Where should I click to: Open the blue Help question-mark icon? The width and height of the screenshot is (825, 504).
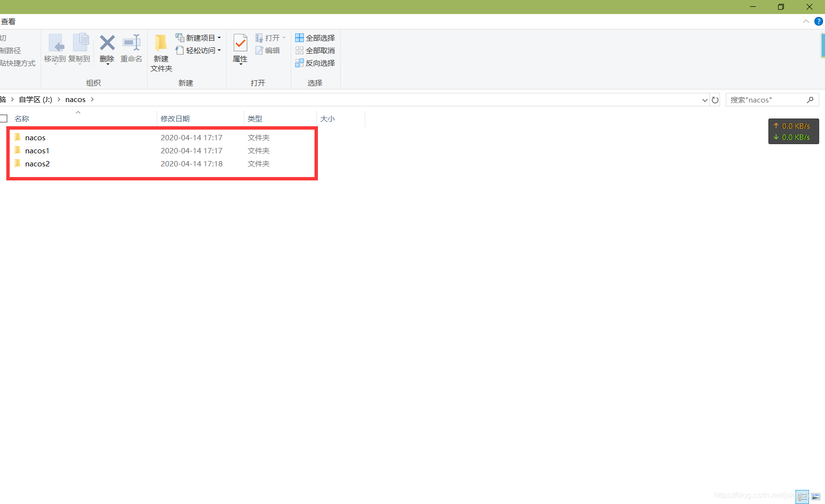(819, 21)
